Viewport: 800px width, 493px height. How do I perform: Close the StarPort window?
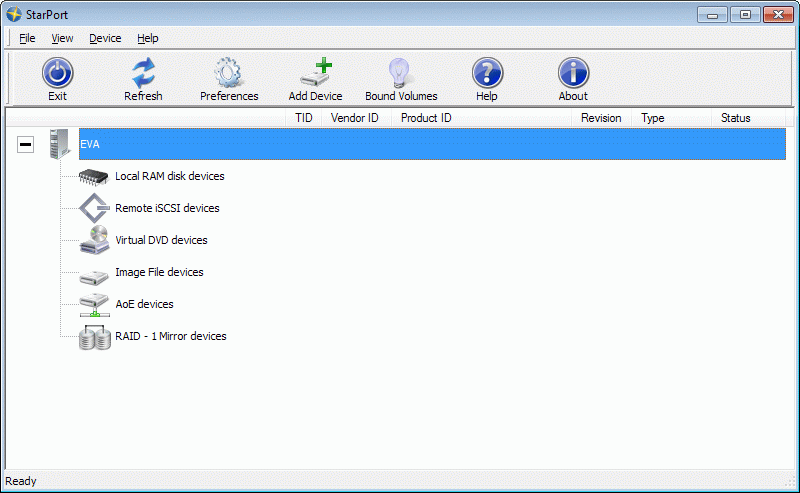point(778,15)
